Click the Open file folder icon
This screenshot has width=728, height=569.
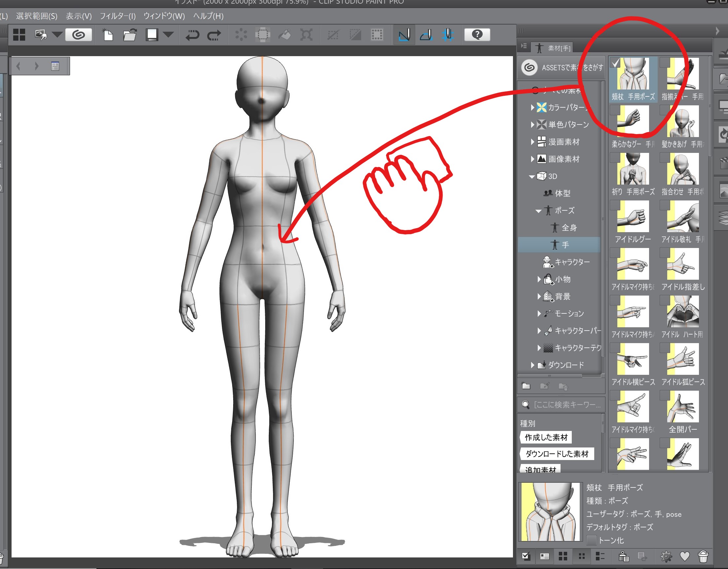pyautogui.click(x=130, y=35)
